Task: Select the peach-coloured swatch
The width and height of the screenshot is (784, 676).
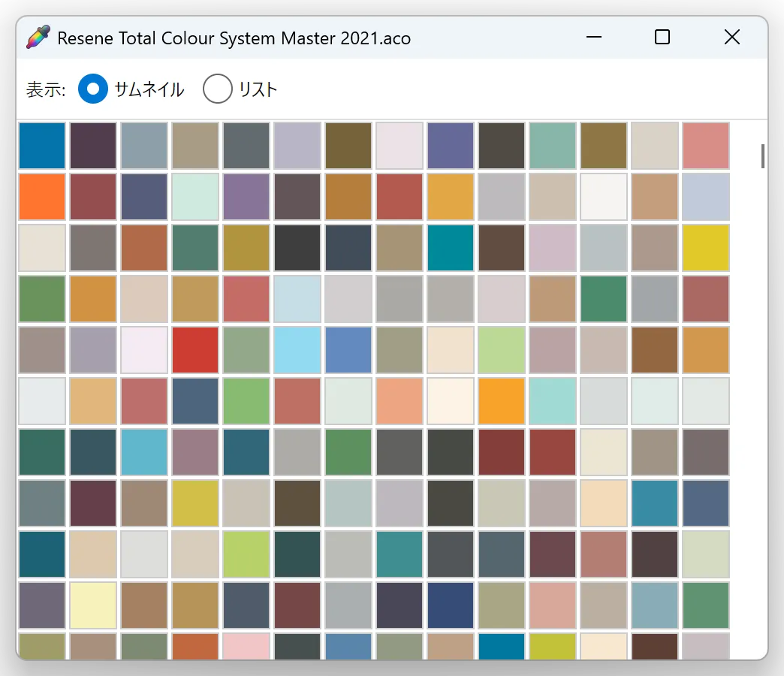Action: click(x=400, y=401)
